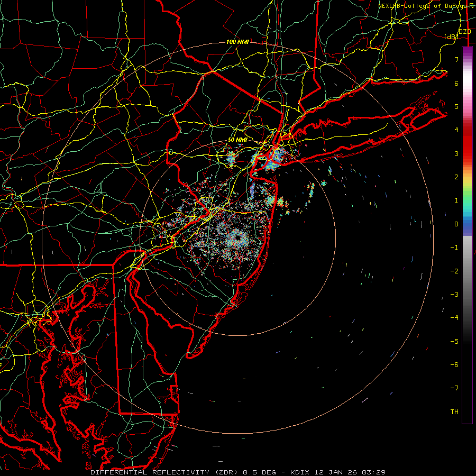Viewport: 476px width, 476px height.
Task: Click the TH threshold label on scale
Action: 454,412
